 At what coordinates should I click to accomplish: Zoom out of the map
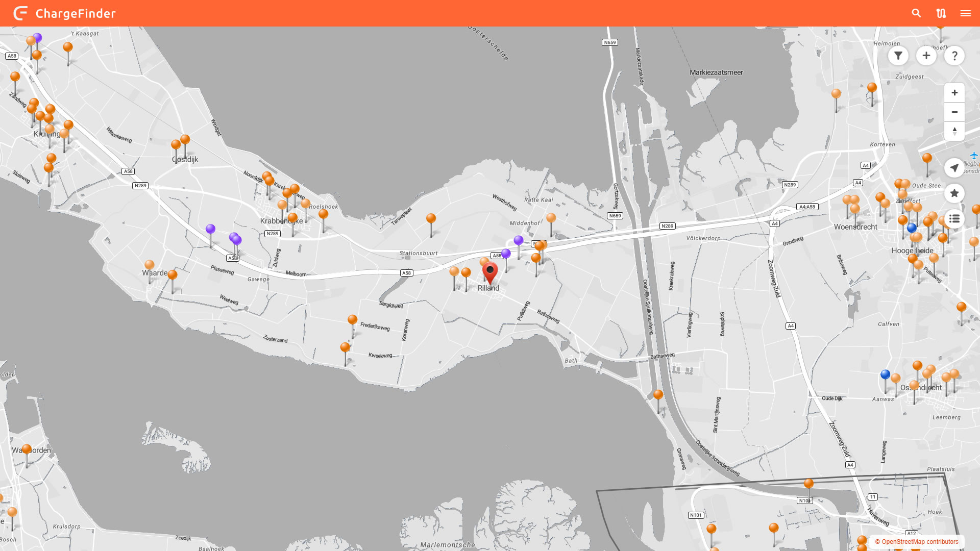tap(954, 112)
